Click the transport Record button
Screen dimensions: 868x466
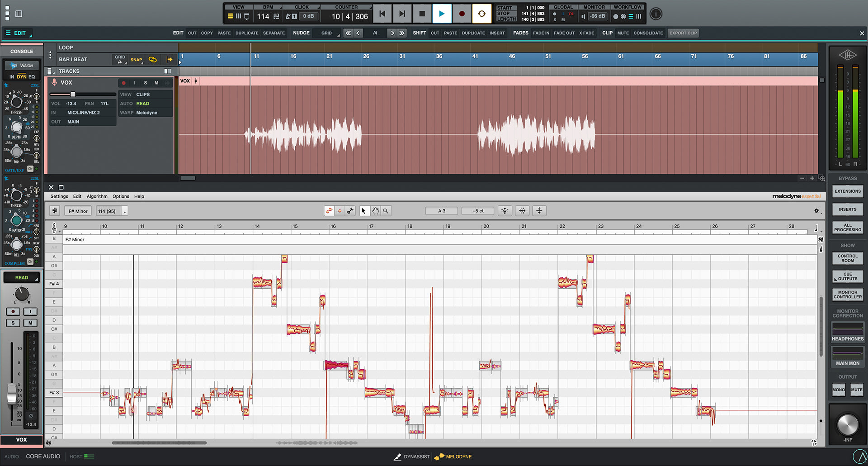[x=462, y=14]
